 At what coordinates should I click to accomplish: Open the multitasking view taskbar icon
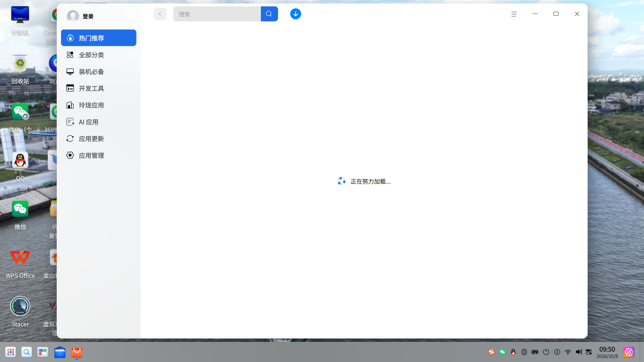click(x=43, y=352)
